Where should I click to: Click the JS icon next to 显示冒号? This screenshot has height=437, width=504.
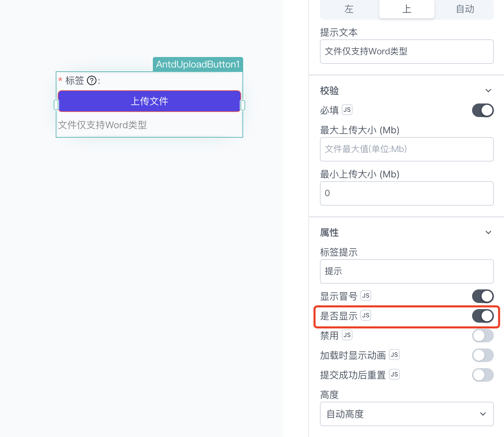click(x=366, y=296)
